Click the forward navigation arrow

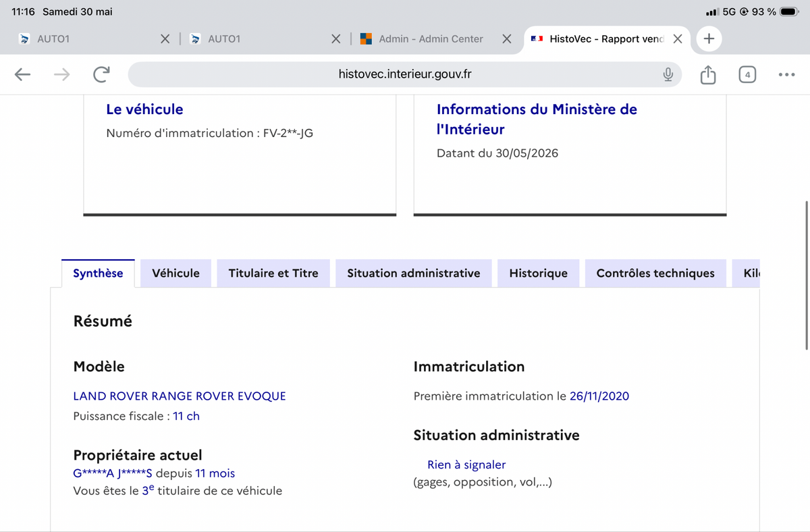(61, 74)
